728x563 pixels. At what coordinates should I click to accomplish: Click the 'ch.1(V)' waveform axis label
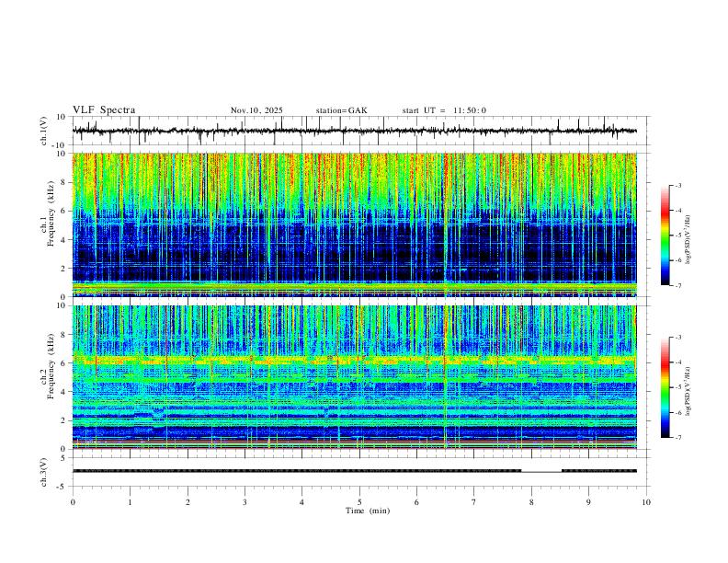coord(44,131)
